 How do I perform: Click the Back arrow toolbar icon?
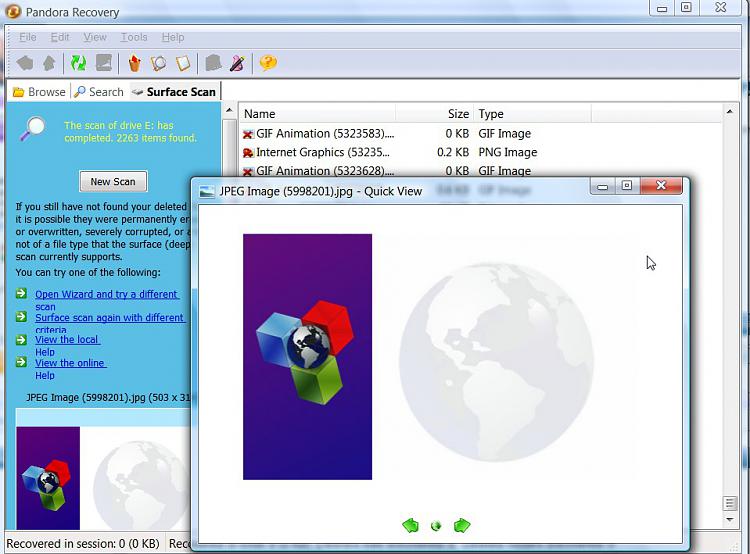(25, 63)
